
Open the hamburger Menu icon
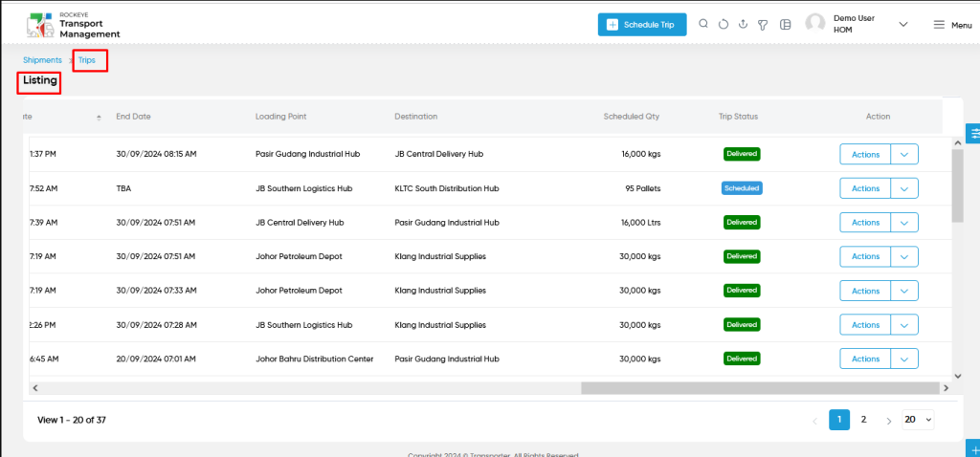tap(939, 24)
